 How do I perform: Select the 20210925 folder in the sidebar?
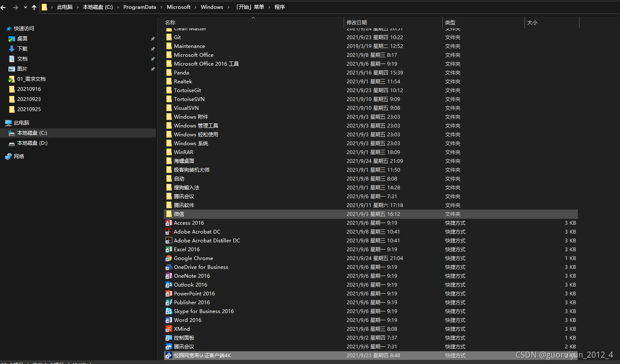(x=29, y=109)
